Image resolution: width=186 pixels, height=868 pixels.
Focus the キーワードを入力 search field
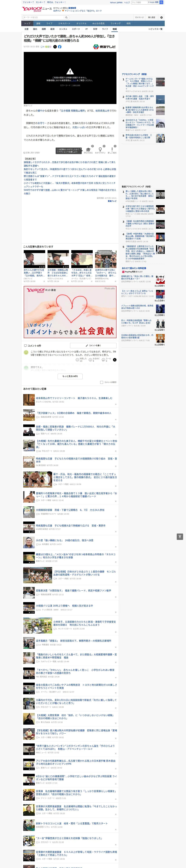[44, 18]
